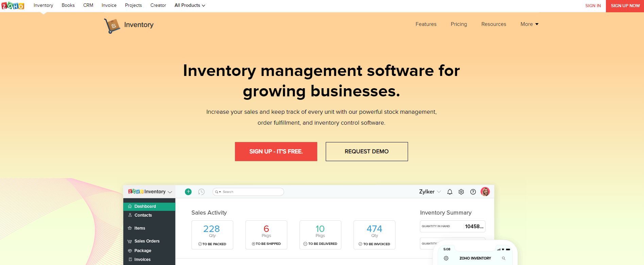Click the REQUEST DEMO button
This screenshot has width=644, height=265.
(x=367, y=152)
